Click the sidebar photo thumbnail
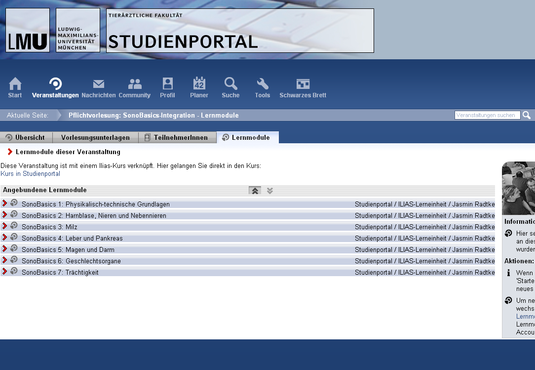This screenshot has height=370, width=535. click(518, 188)
